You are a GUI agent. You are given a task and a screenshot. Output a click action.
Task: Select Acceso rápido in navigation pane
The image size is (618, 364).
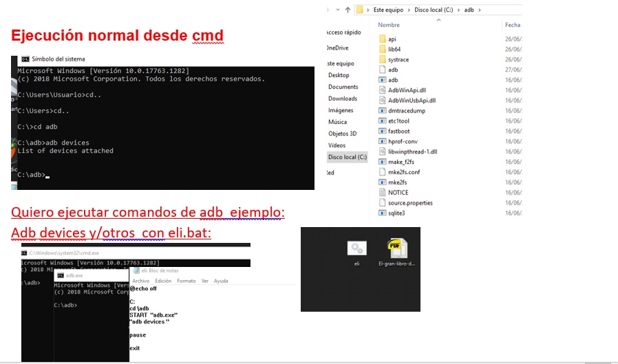(344, 32)
